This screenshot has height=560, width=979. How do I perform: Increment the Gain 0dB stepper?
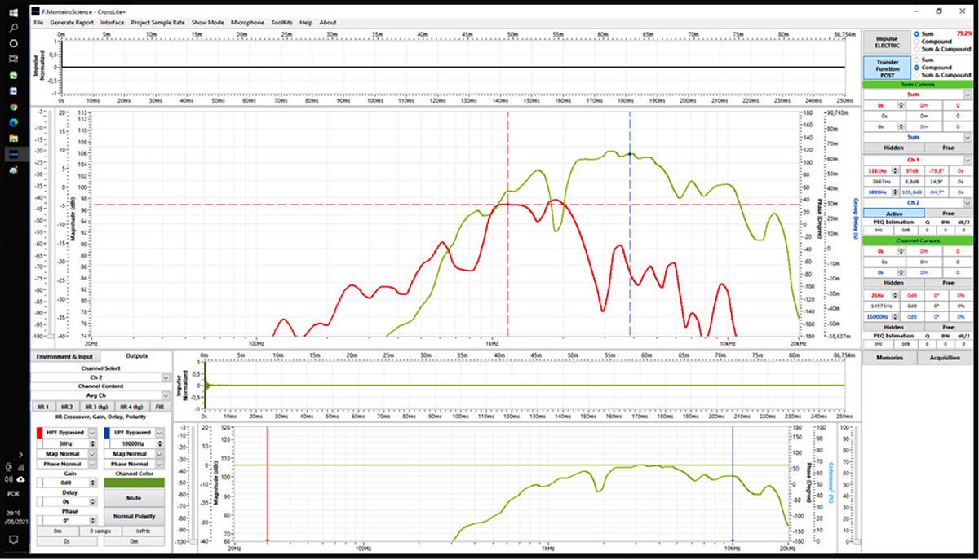[93, 480]
